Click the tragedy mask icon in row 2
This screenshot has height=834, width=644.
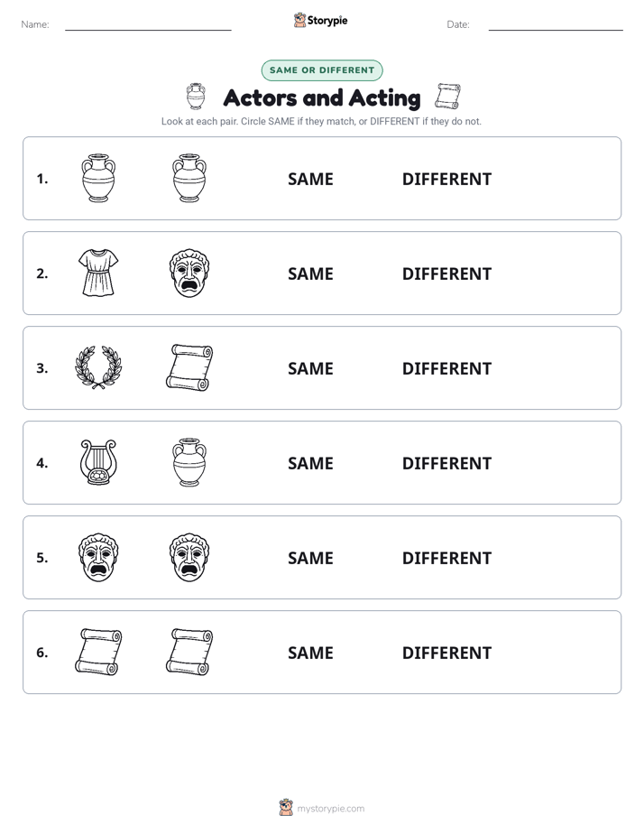[189, 273]
